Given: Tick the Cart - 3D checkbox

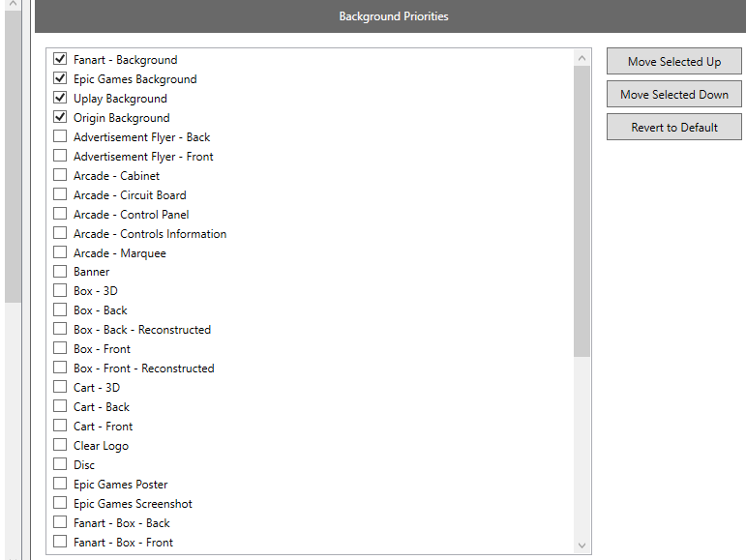Looking at the screenshot, I should [60, 387].
